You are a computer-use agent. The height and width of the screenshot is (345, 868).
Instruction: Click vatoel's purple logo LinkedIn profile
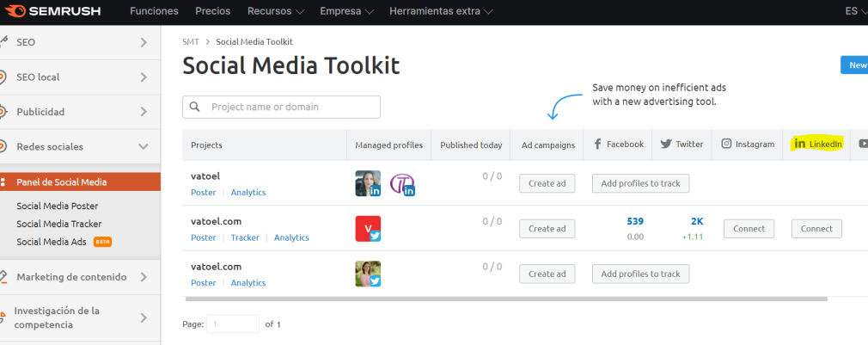(402, 183)
